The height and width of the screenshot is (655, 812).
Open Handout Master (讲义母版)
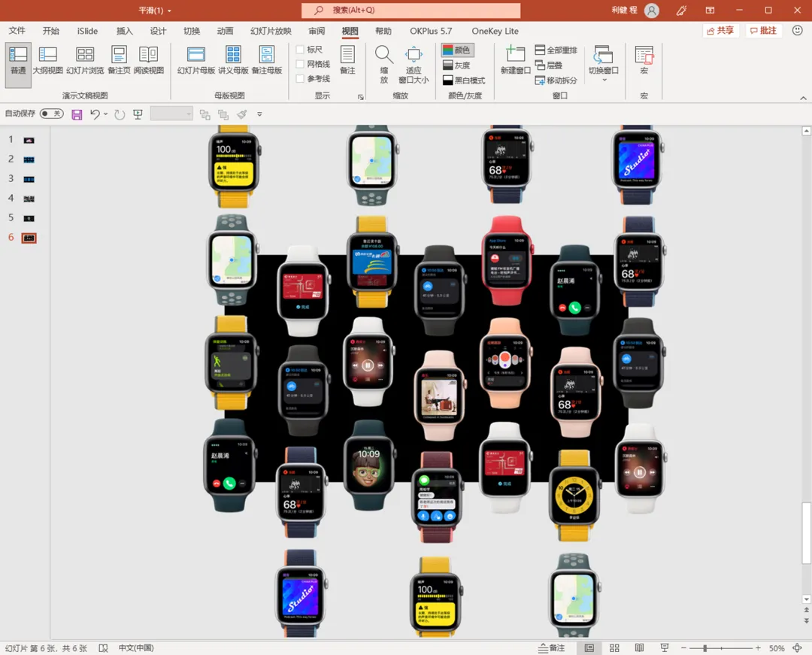[x=234, y=61]
